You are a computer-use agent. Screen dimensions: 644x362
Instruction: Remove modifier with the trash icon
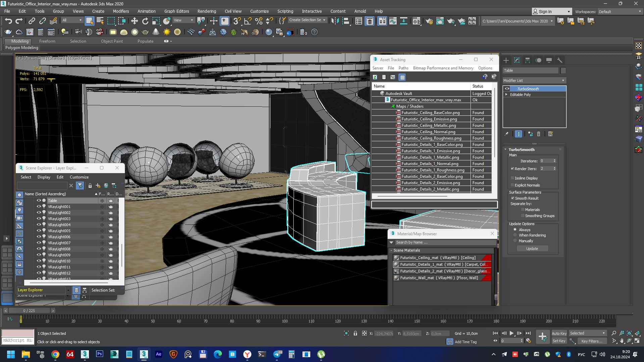point(539,134)
